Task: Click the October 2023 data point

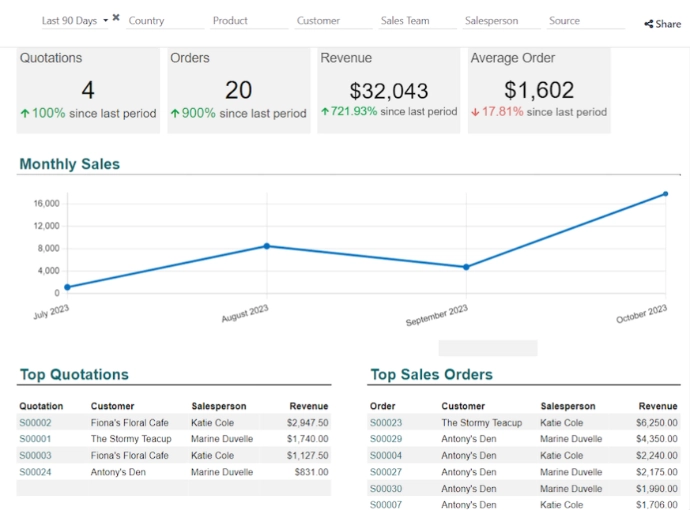Action: (665, 194)
